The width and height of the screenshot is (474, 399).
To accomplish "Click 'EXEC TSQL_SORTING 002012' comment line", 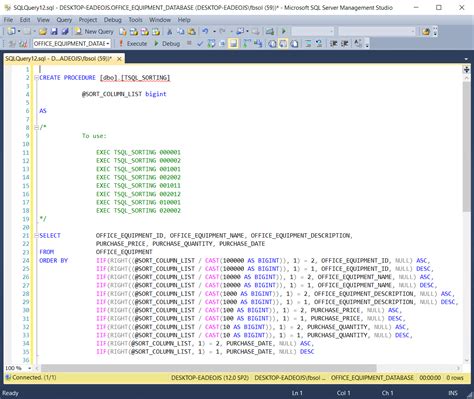I will [138, 194].
